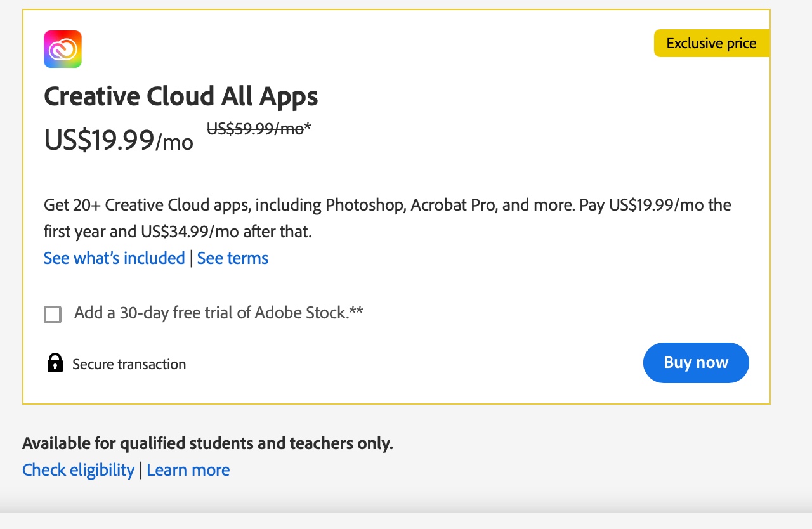The image size is (812, 529).
Task: Click the crossed-out US$59.99/mo price
Action: pos(256,129)
